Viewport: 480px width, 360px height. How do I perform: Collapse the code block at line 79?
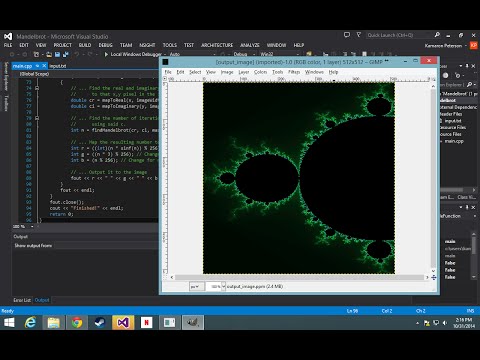(x=37, y=118)
